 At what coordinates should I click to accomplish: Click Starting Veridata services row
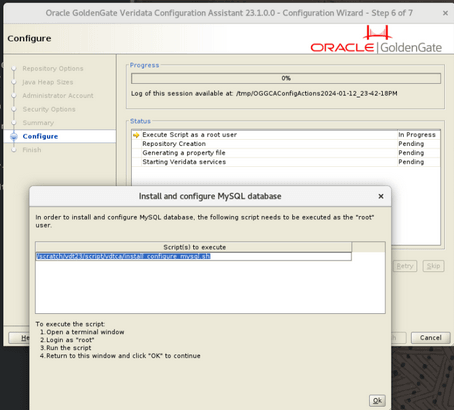286,162
